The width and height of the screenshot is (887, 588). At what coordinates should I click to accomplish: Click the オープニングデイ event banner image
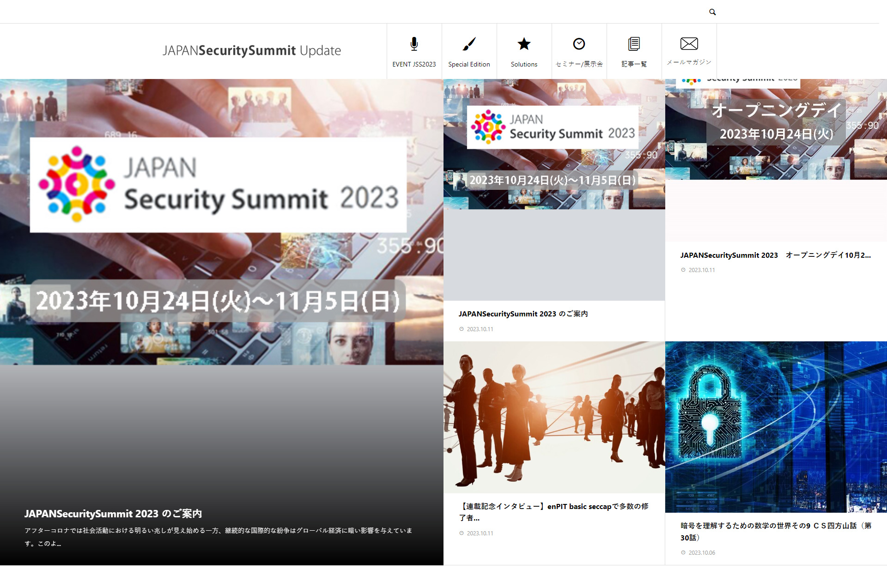(x=775, y=129)
